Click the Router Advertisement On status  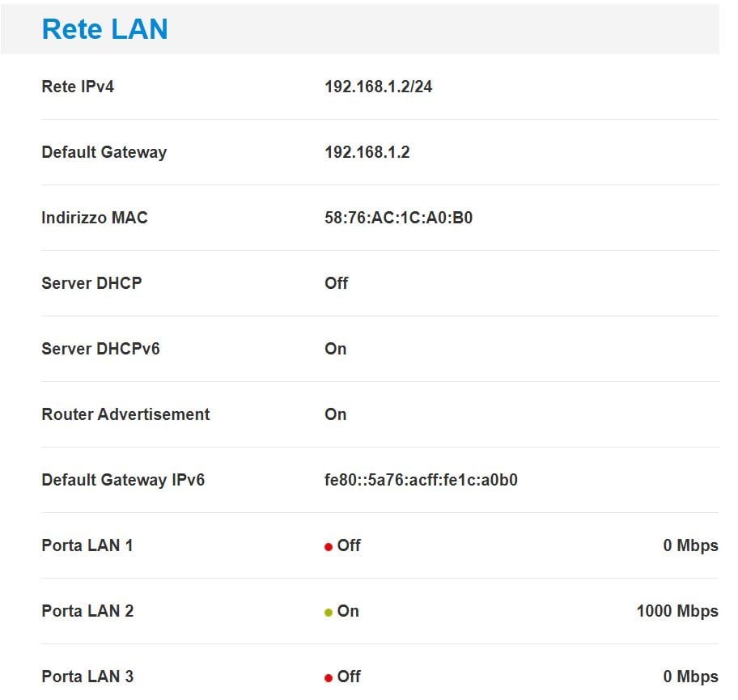336,414
